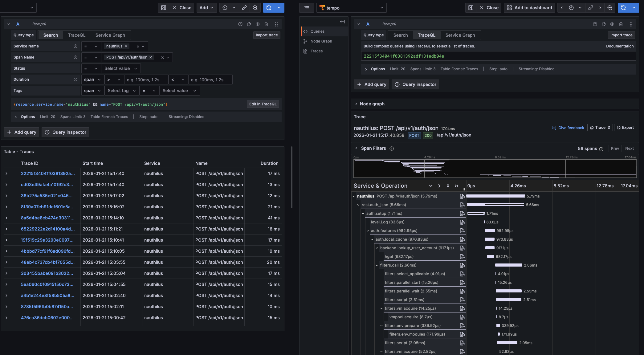
Task: Click the zoom out time range icon
Action: 255,8
